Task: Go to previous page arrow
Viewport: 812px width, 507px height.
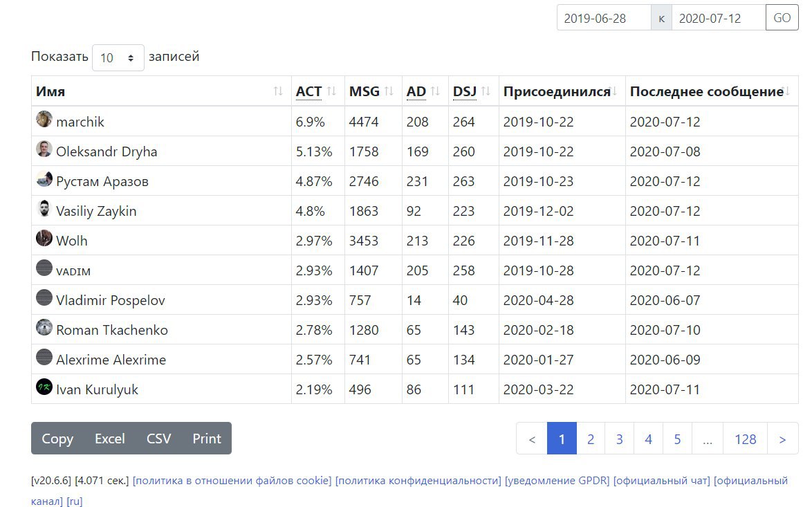Action: click(x=532, y=439)
